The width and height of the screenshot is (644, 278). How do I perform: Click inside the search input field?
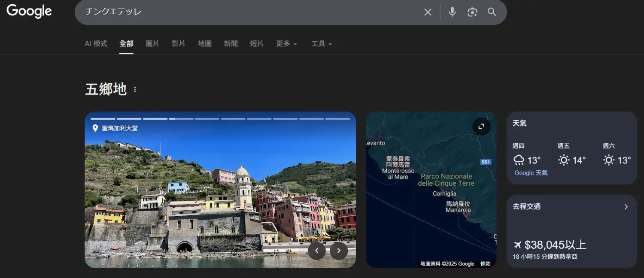coord(249,12)
